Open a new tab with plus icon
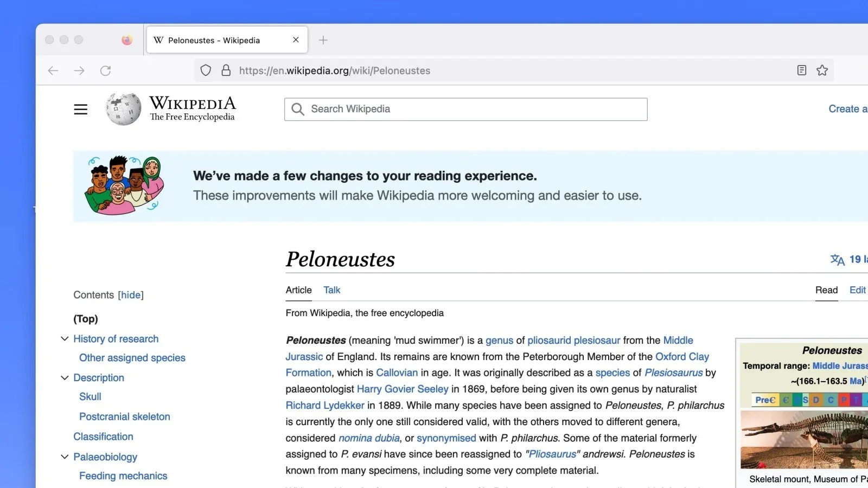The width and height of the screenshot is (868, 488). [x=323, y=40]
